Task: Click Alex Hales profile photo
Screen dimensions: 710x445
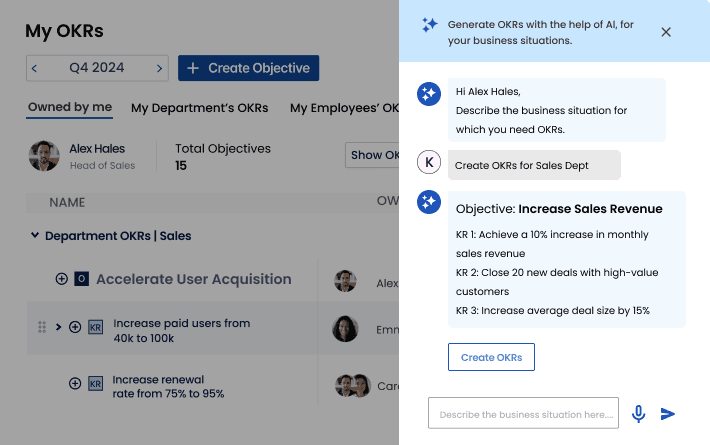Action: tap(44, 156)
